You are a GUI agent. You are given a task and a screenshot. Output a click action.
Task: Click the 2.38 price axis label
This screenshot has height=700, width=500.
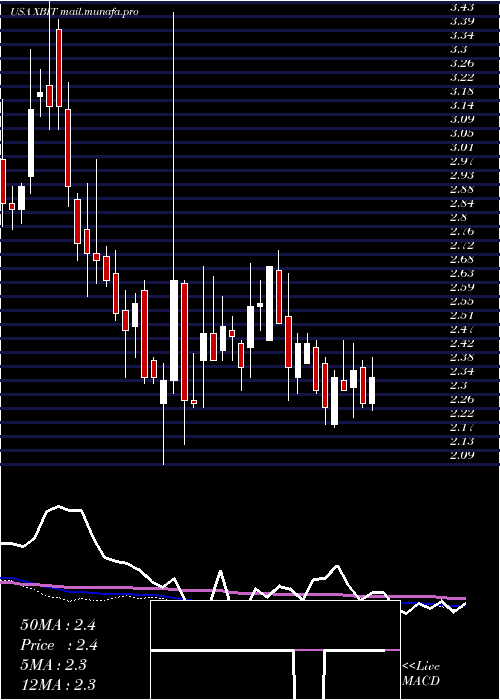(462, 357)
